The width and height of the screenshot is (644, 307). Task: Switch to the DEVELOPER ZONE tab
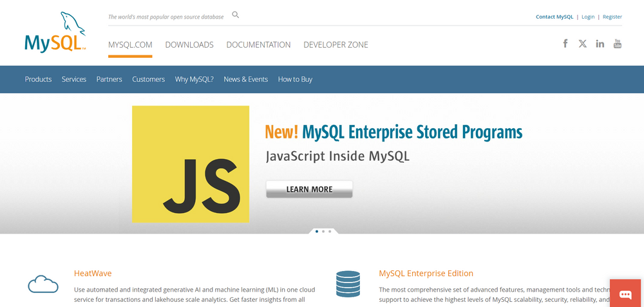coord(336,45)
